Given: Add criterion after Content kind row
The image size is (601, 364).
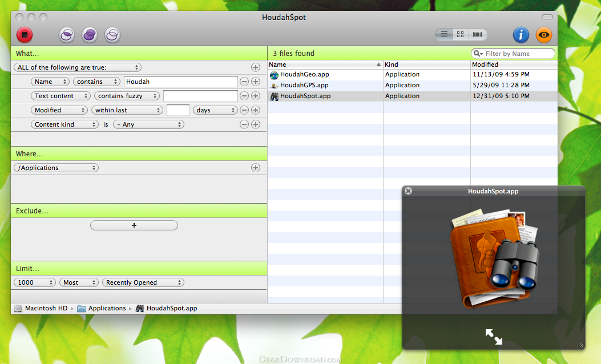Looking at the screenshot, I should [256, 124].
